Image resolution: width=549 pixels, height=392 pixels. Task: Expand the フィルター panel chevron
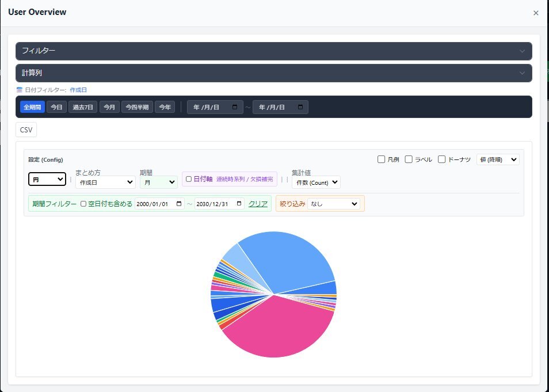(x=522, y=51)
